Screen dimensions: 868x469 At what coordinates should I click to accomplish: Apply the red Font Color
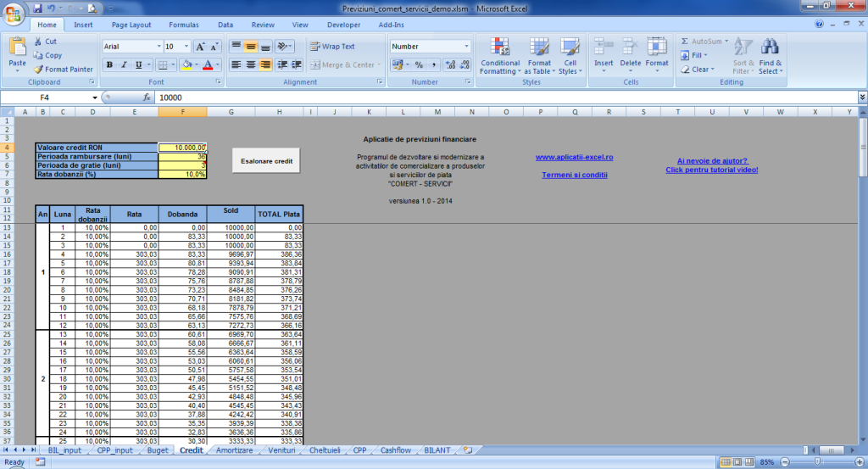click(x=208, y=64)
